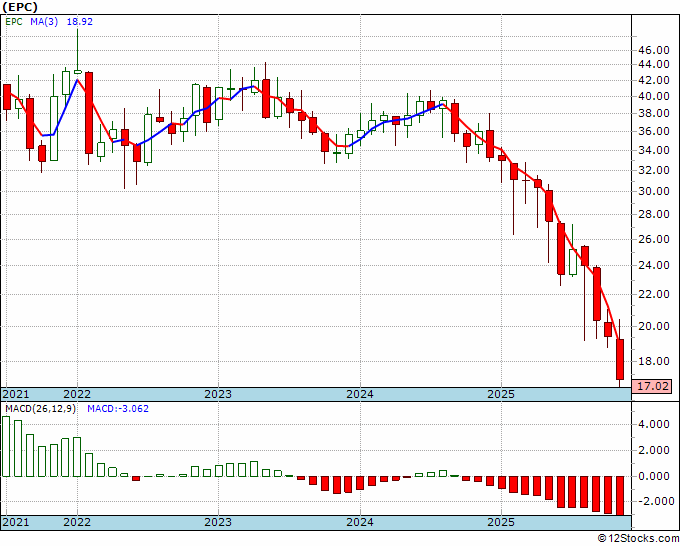Click the (EPC) chart title
Screen dimensions: 680x546
20,7
